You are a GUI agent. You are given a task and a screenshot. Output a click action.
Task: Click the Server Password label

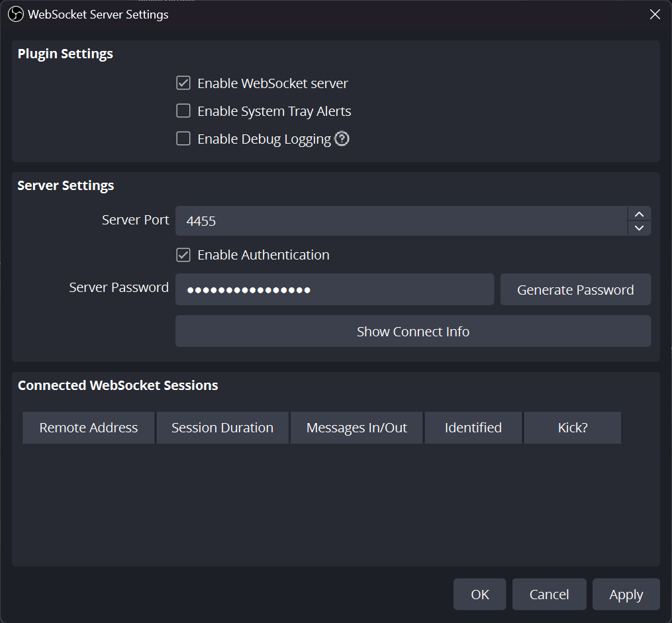[119, 287]
